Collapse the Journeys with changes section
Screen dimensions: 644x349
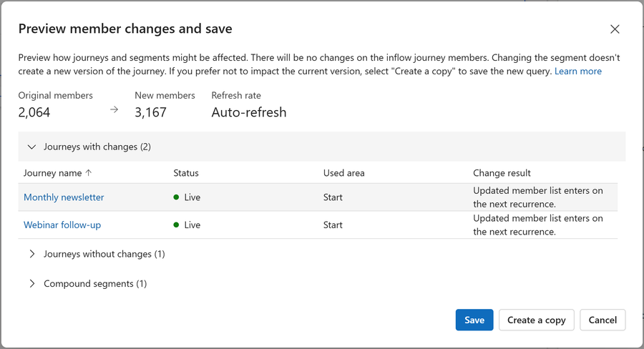pos(32,147)
